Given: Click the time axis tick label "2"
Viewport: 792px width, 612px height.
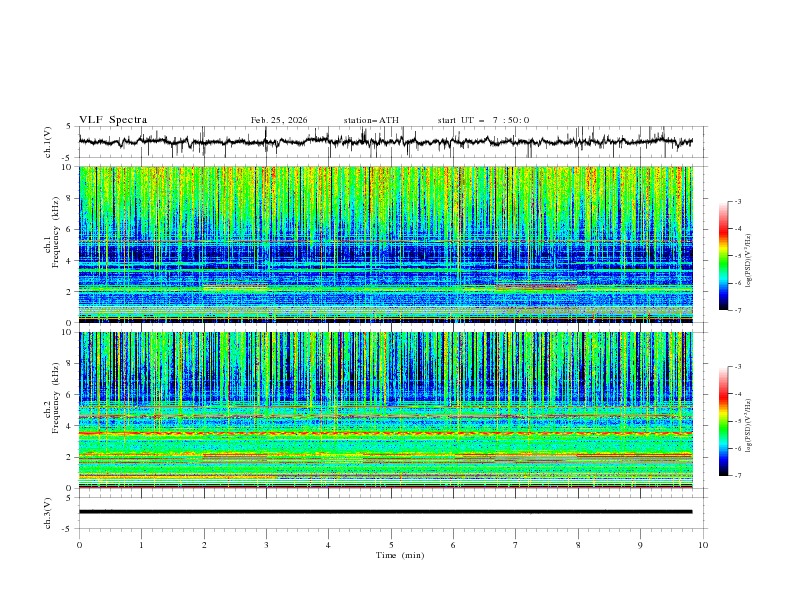Looking at the screenshot, I should [204, 545].
